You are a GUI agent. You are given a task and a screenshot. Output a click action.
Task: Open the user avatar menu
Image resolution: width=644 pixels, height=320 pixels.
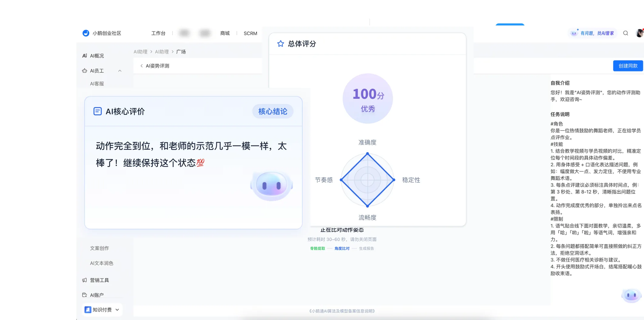point(640,33)
